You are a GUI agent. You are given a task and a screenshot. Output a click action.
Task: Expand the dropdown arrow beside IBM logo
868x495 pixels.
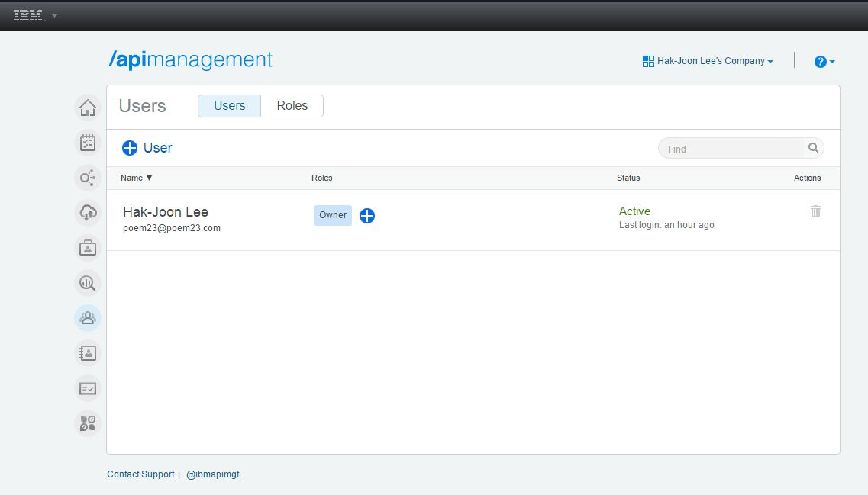click(54, 16)
